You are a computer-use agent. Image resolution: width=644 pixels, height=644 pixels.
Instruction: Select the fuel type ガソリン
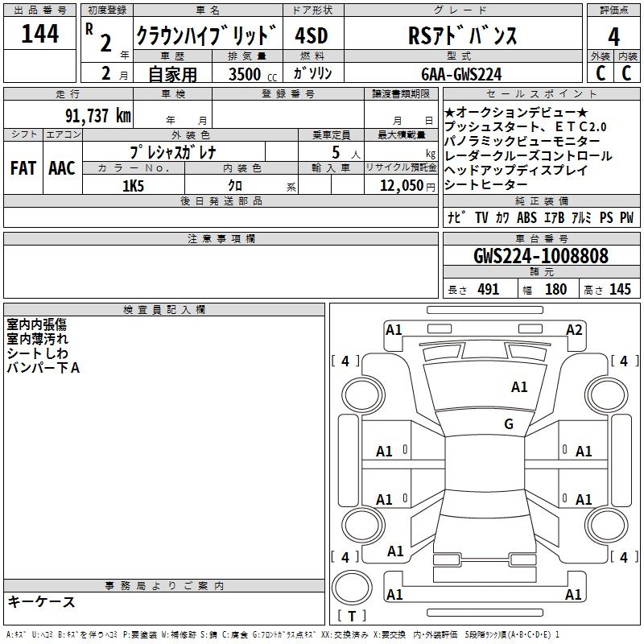(312, 73)
